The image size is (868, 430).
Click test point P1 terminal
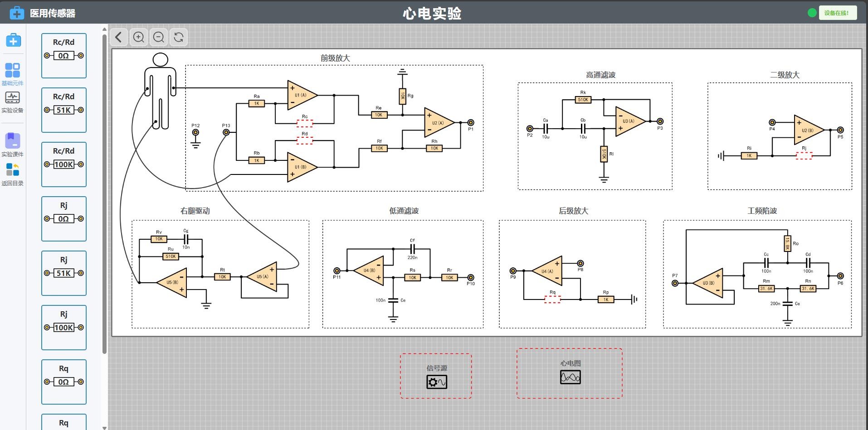471,122
